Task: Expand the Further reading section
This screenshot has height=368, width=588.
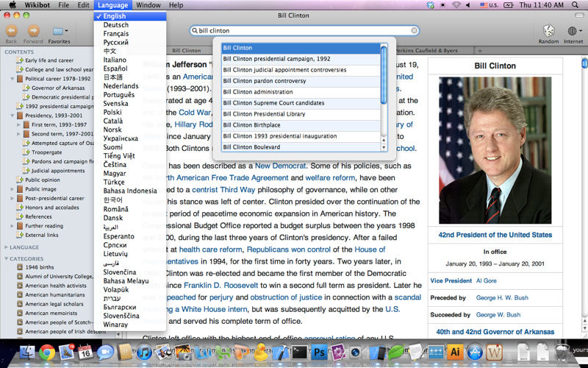Action: (x=12, y=226)
